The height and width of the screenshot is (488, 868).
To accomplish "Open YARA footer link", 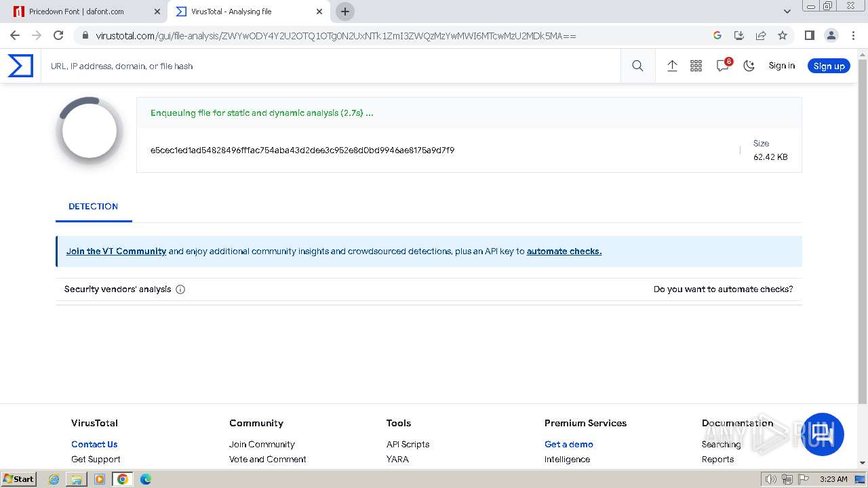I will [397, 460].
